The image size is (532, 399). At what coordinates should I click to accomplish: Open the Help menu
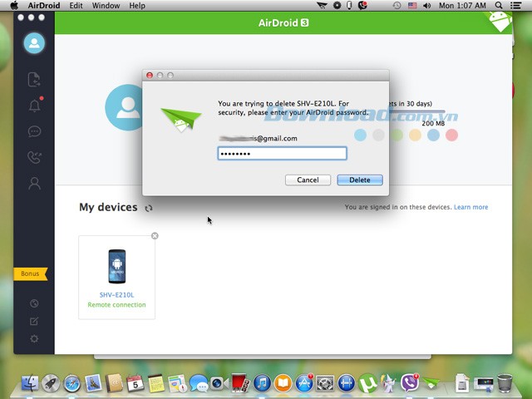[x=137, y=6]
